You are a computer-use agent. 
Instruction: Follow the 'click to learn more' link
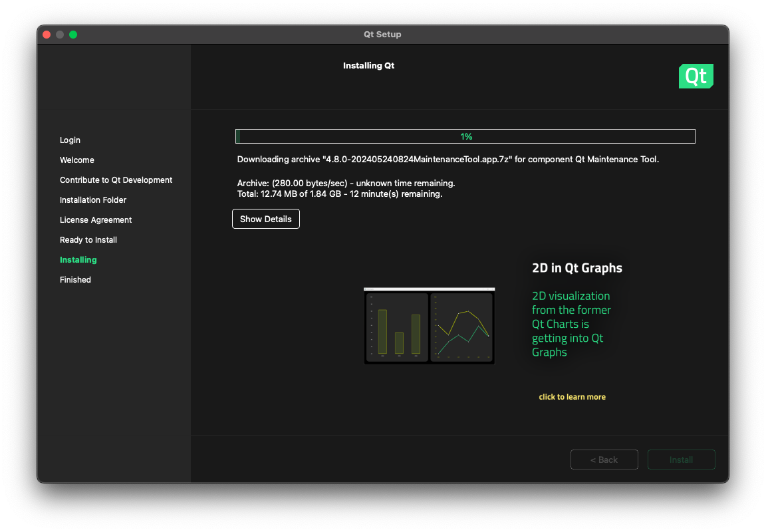[x=572, y=397]
